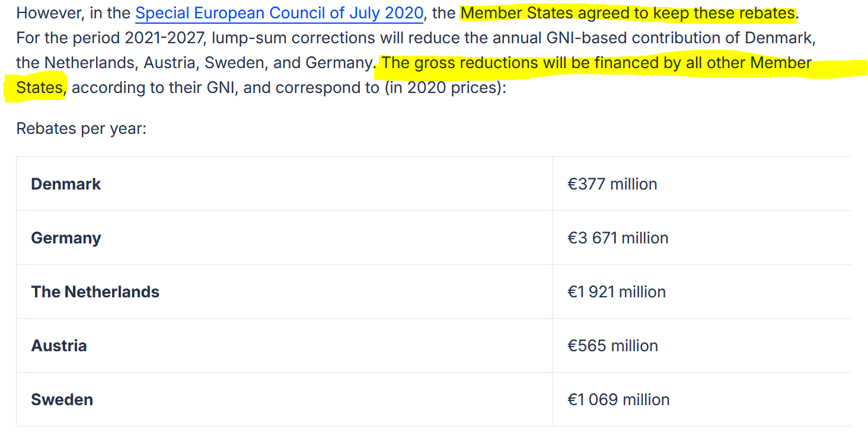Screen dimensions: 868x446
Task: Click the €1 921 million amount
Action: 617,292
